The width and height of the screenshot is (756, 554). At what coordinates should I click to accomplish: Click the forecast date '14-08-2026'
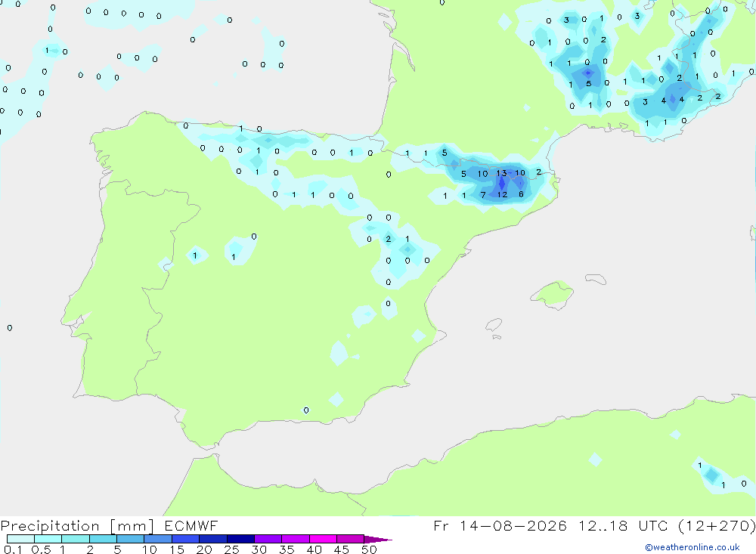pos(513,526)
